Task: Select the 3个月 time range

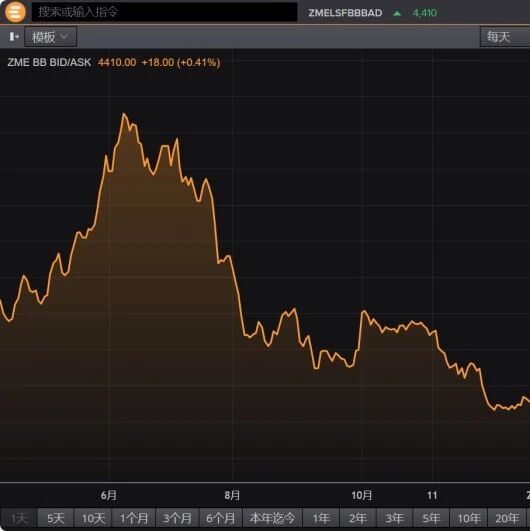Action: pos(177,518)
